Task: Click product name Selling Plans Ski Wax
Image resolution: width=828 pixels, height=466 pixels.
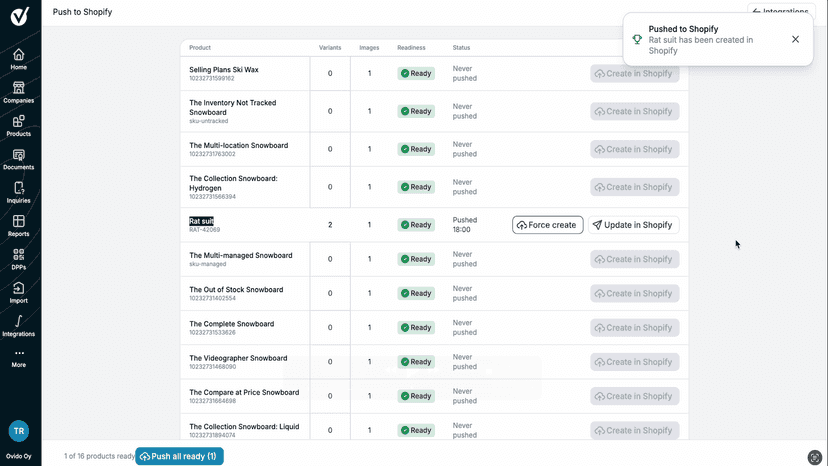Action: (x=224, y=70)
